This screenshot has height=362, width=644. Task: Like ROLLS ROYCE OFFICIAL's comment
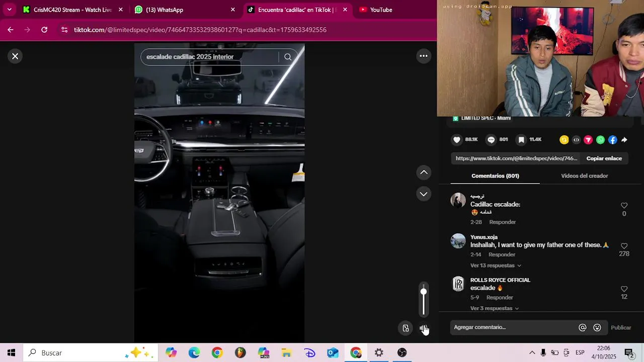click(624, 289)
